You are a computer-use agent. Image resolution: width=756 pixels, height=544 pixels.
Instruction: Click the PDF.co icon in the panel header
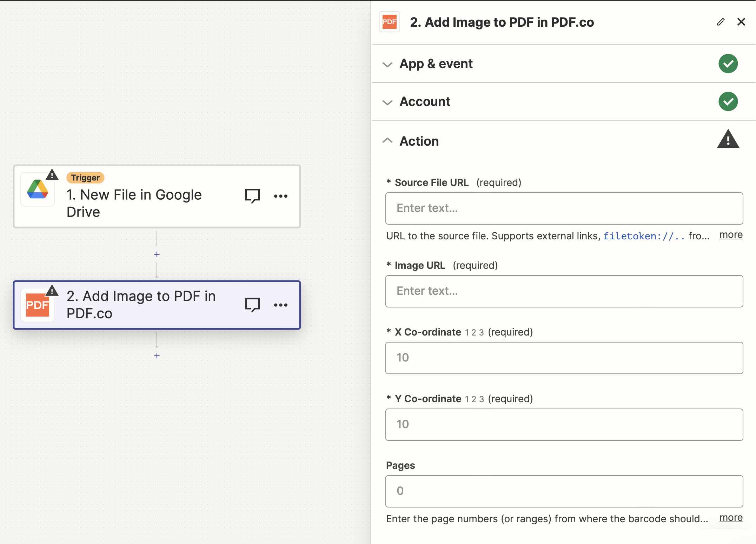390,22
